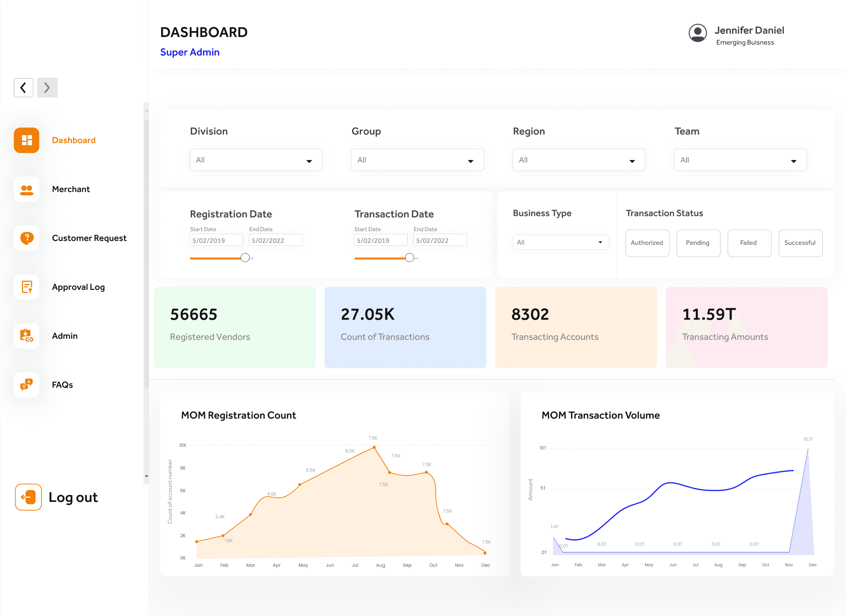
Task: Click the Registration Date slider handle
Action: tap(245, 258)
